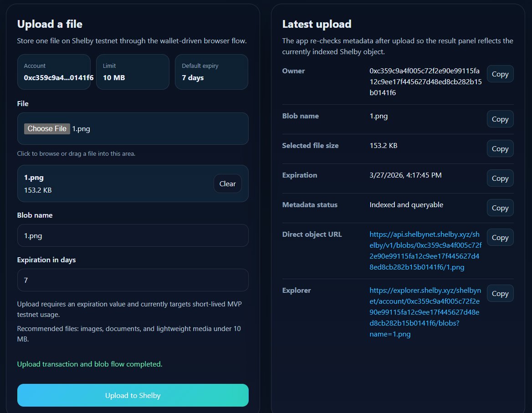Click the 'Recommended files' note text
This screenshot has width=532, height=413.
click(129, 334)
